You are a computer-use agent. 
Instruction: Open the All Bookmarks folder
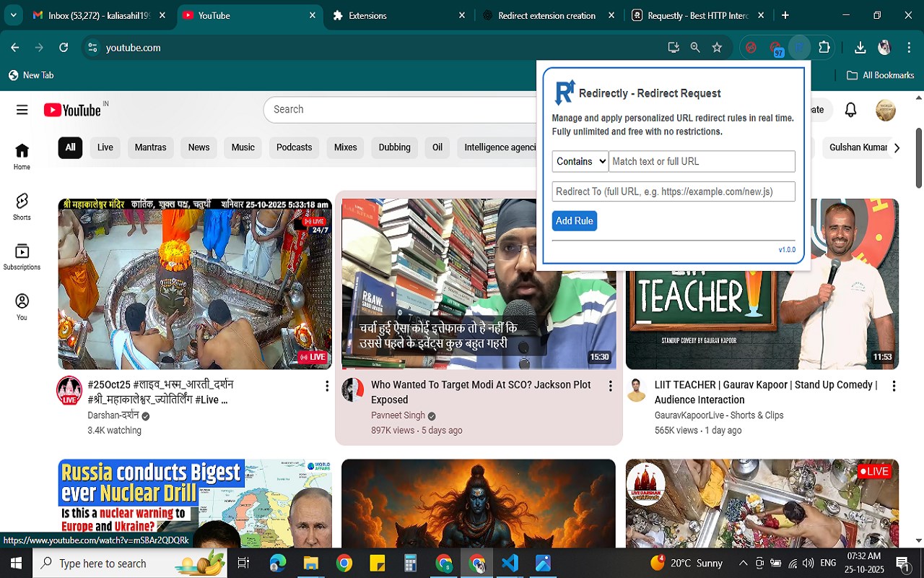[x=881, y=75]
